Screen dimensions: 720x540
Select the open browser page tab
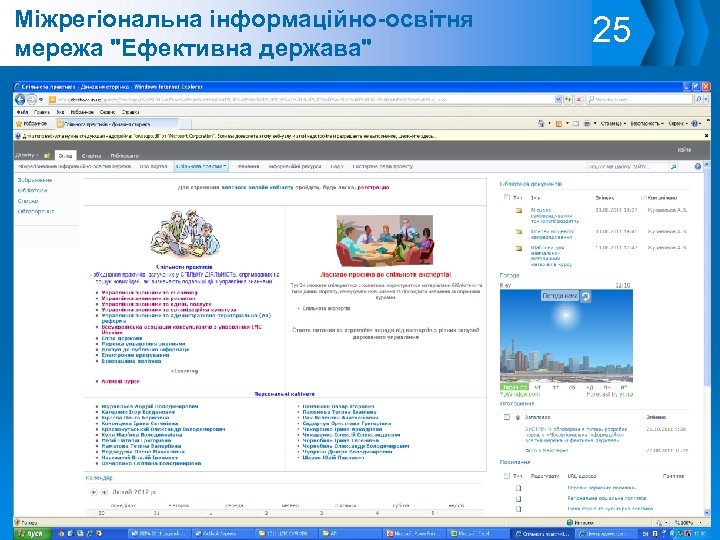click(x=117, y=124)
